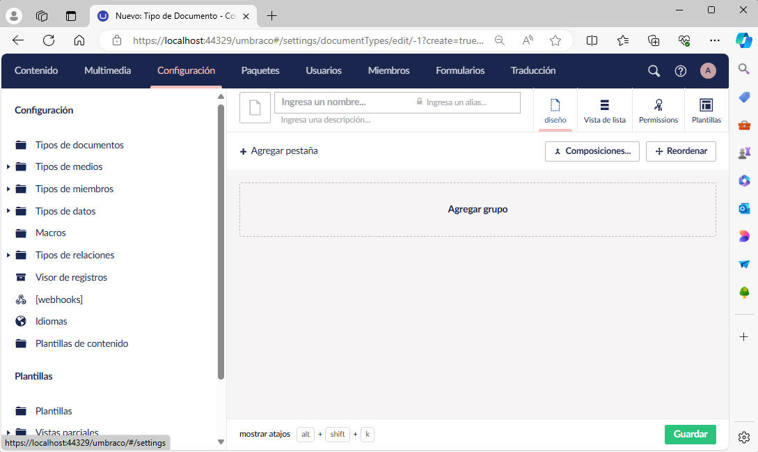Image resolution: width=758 pixels, height=452 pixels.
Task: Expand Tipos de datos tree node
Action: pyautogui.click(x=8, y=211)
